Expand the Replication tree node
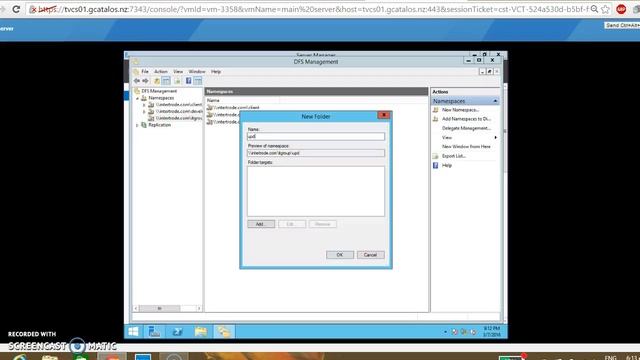 click(138, 125)
